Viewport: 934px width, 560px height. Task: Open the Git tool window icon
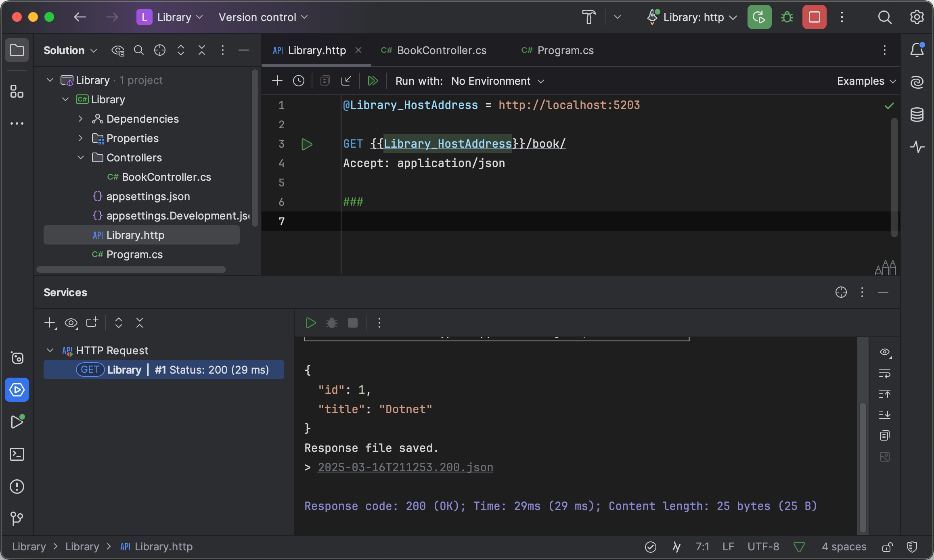click(17, 518)
